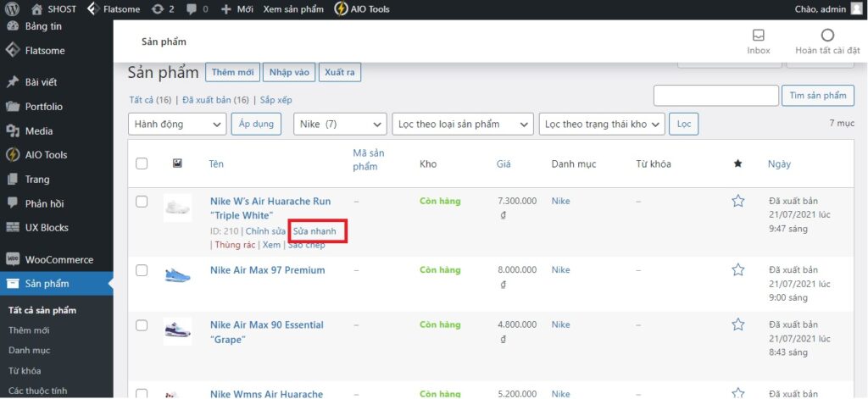Toggle the select-all products checkbox
Viewport: 868px width, 399px height.
point(142,163)
